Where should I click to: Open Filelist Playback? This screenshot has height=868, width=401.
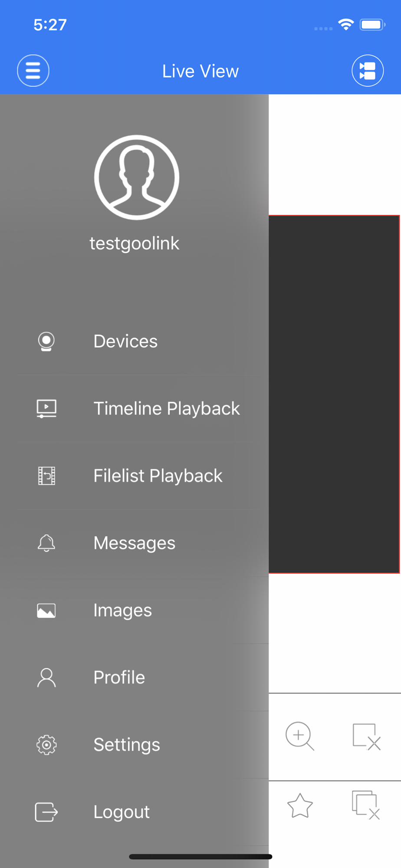158,476
